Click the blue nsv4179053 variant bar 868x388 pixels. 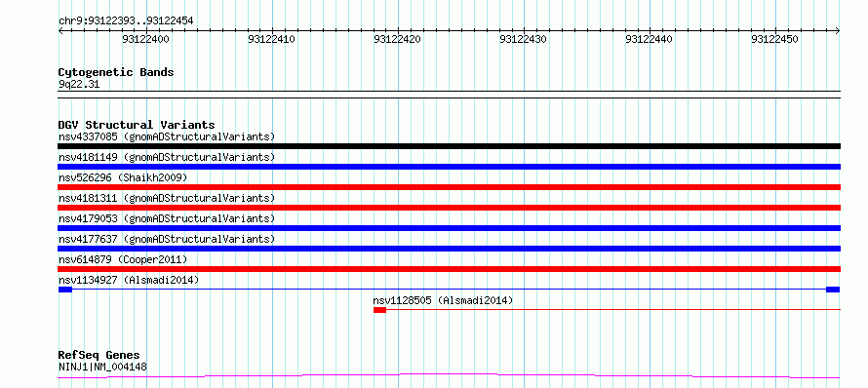click(x=449, y=228)
